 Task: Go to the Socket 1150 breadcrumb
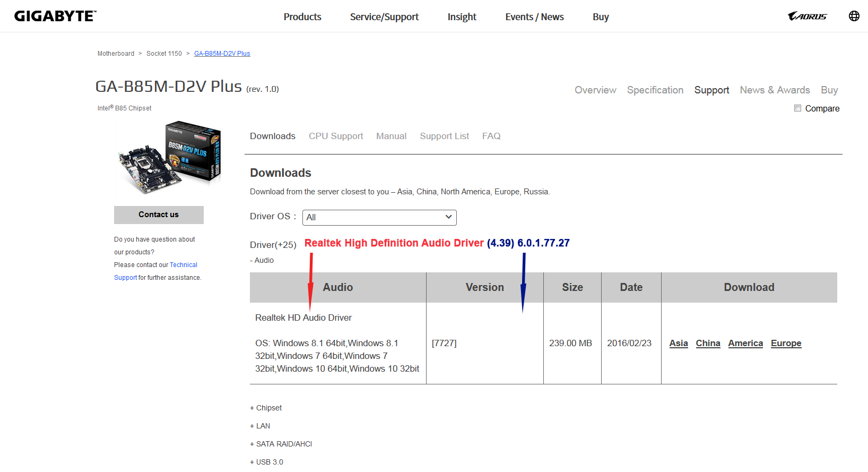(164, 54)
